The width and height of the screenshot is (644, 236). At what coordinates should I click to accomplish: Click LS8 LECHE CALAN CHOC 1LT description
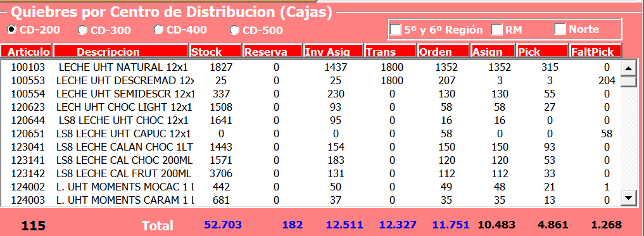[125, 147]
